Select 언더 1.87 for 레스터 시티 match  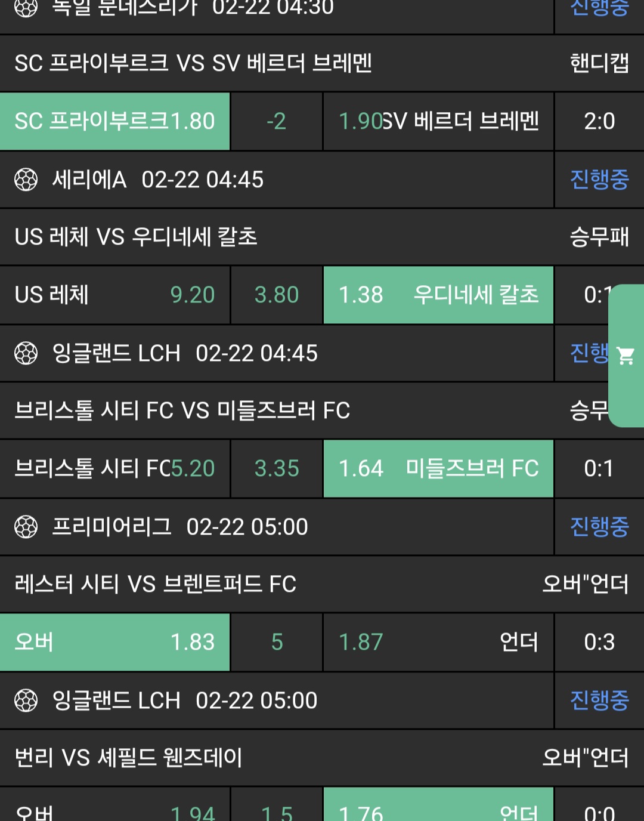(x=438, y=642)
